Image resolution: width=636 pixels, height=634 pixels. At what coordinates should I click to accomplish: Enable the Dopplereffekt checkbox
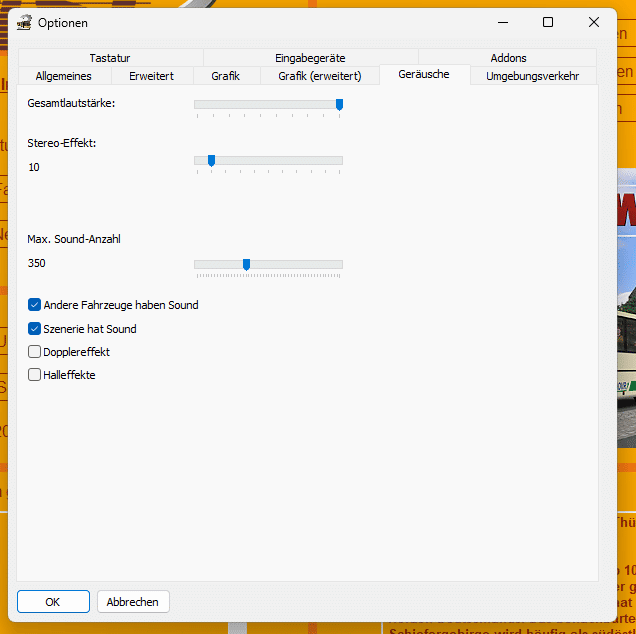pos(35,352)
